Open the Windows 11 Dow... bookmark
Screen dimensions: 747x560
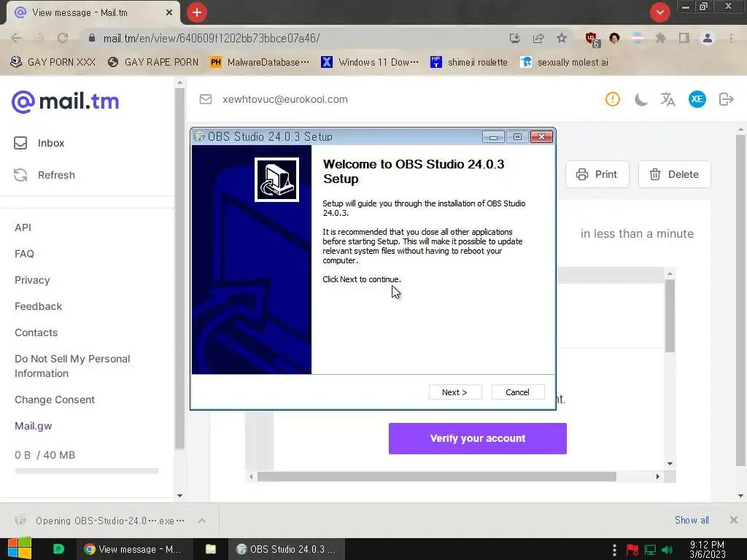tap(370, 62)
